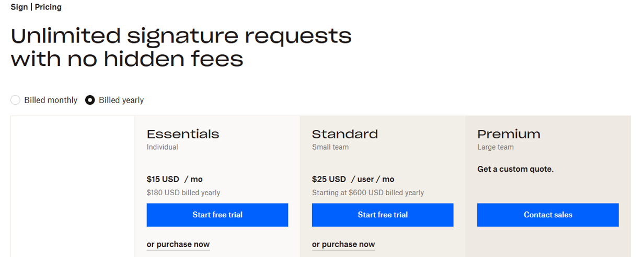Click the 'Large team' subtitle
644x257 pixels.
pyautogui.click(x=495, y=147)
